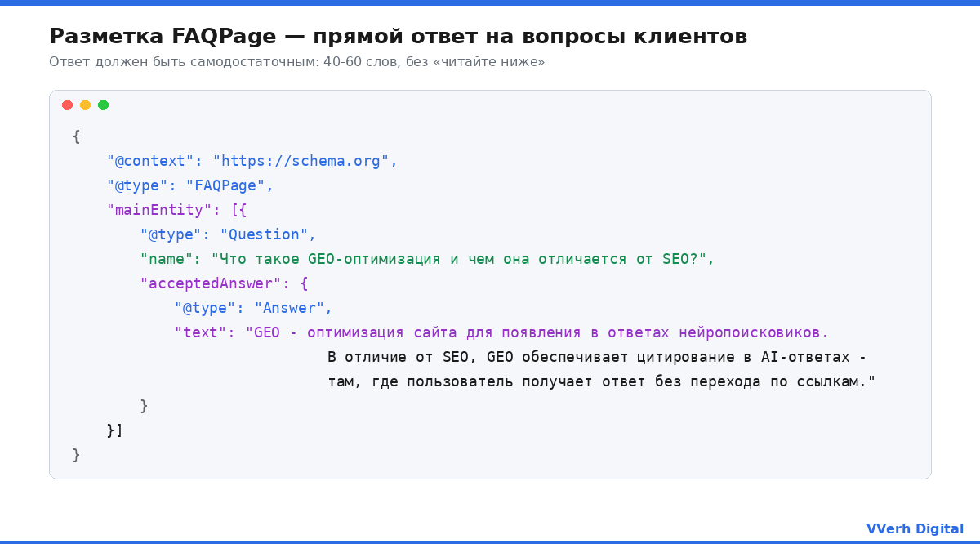Click the "mainEntity": [{ line
The width and height of the screenshot is (980, 544).
[176, 210]
